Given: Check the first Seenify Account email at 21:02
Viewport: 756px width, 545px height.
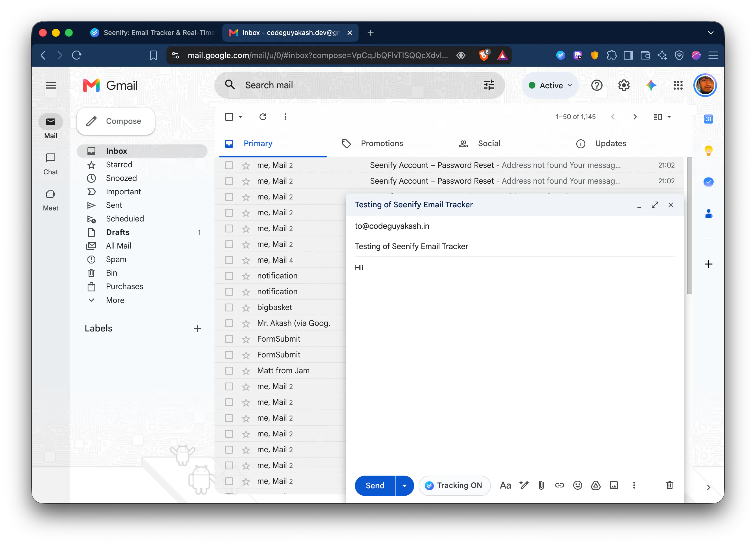Looking at the screenshot, I should [229, 165].
